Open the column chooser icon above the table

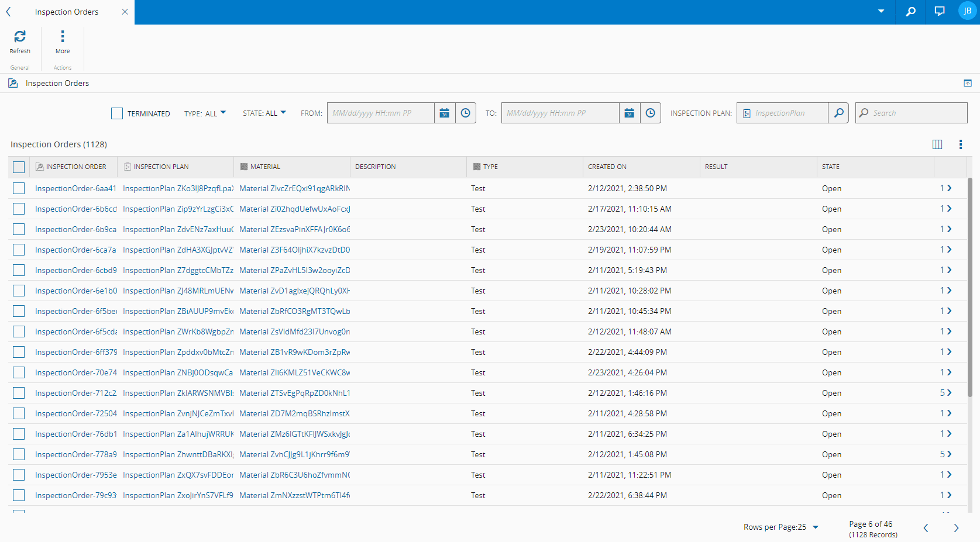[937, 144]
